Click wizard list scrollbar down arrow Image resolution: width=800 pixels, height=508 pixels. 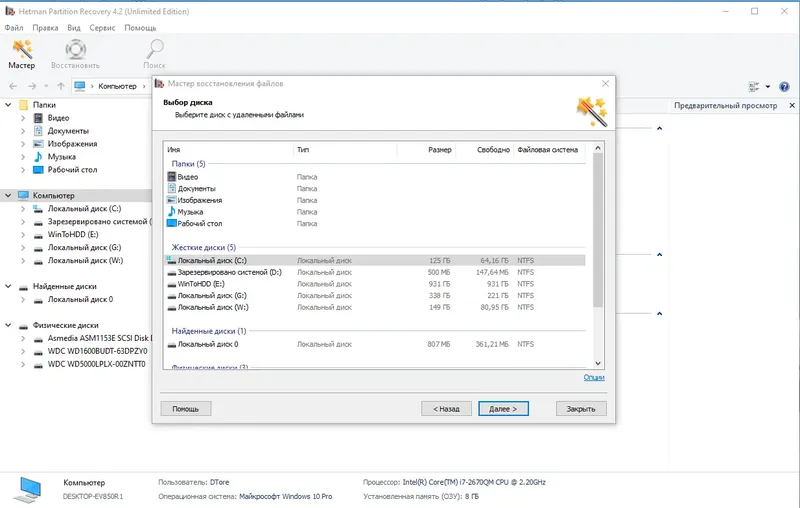598,363
